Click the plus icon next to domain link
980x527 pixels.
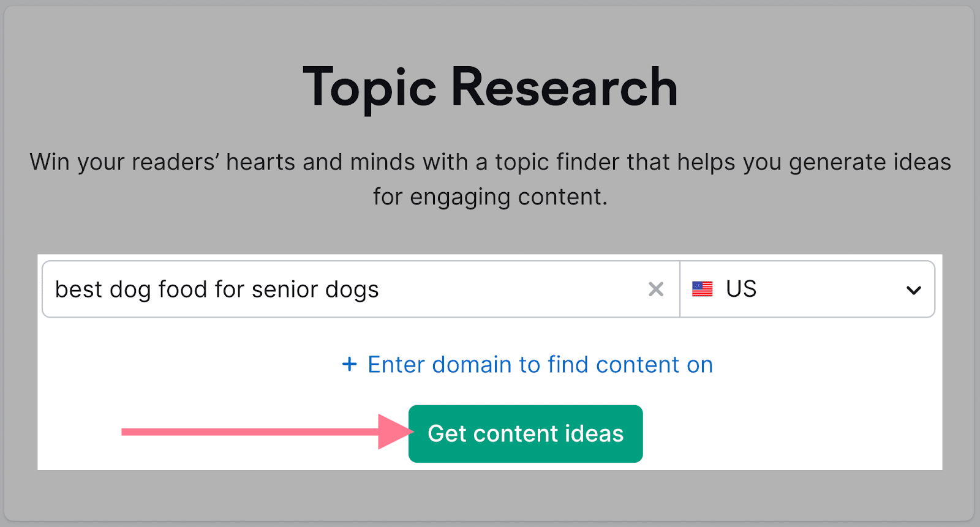[x=349, y=364]
